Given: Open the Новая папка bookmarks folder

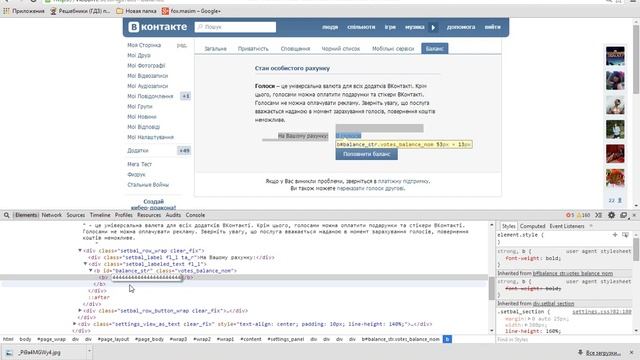Looking at the screenshot, I should [x=136, y=11].
